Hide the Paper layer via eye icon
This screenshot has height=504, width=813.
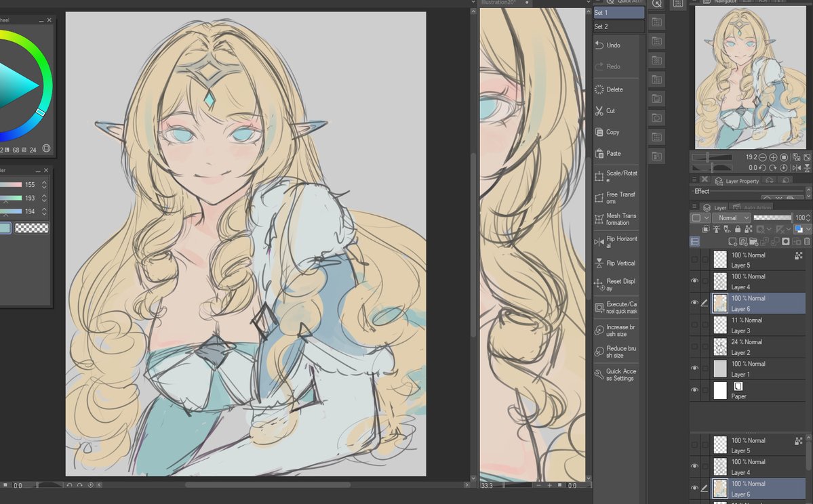(694, 390)
